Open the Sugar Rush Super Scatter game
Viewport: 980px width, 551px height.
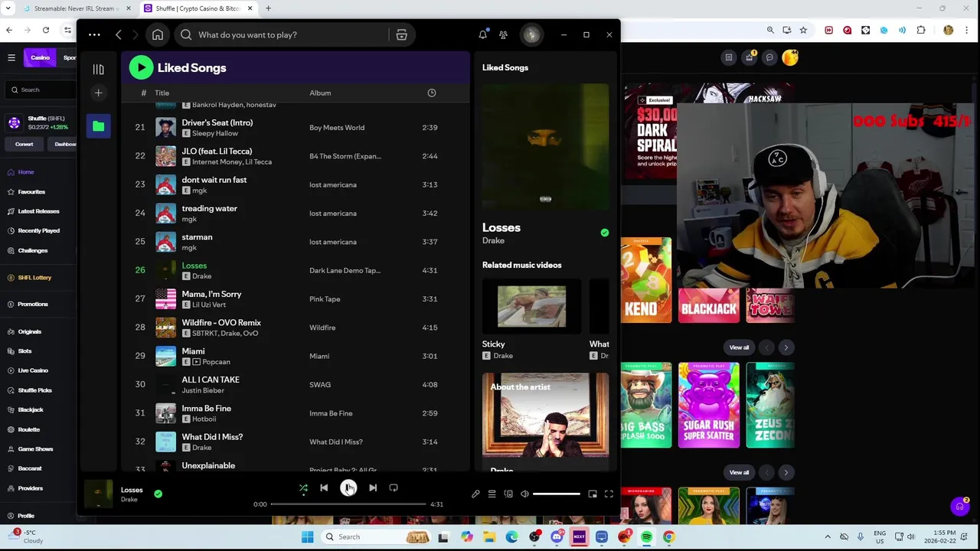pos(709,405)
